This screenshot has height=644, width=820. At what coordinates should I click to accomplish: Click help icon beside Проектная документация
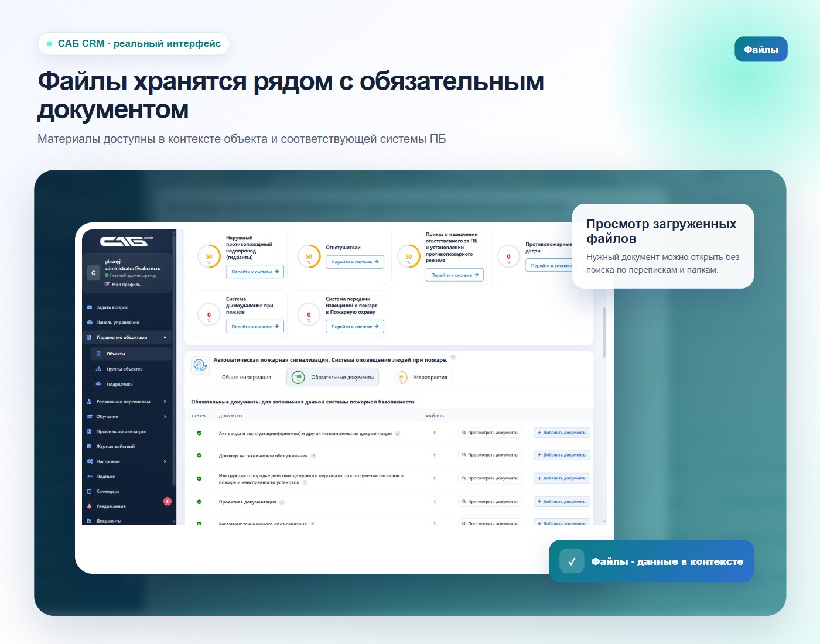point(282,502)
